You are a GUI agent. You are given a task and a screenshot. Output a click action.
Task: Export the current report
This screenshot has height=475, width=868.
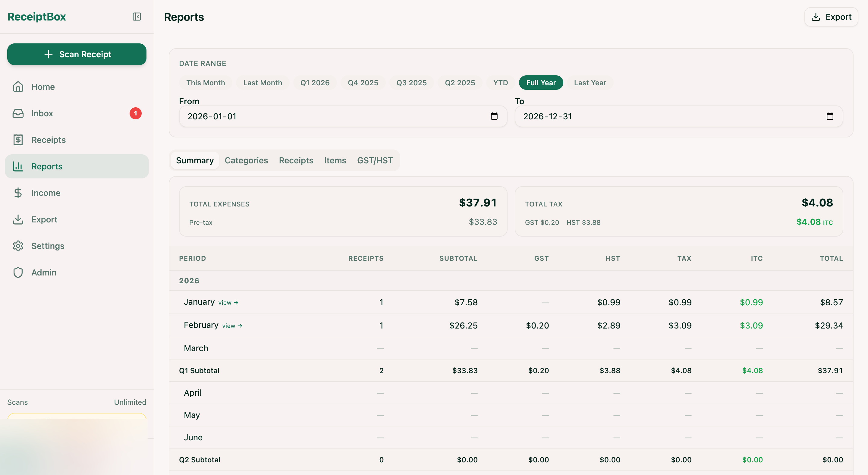coord(831,17)
